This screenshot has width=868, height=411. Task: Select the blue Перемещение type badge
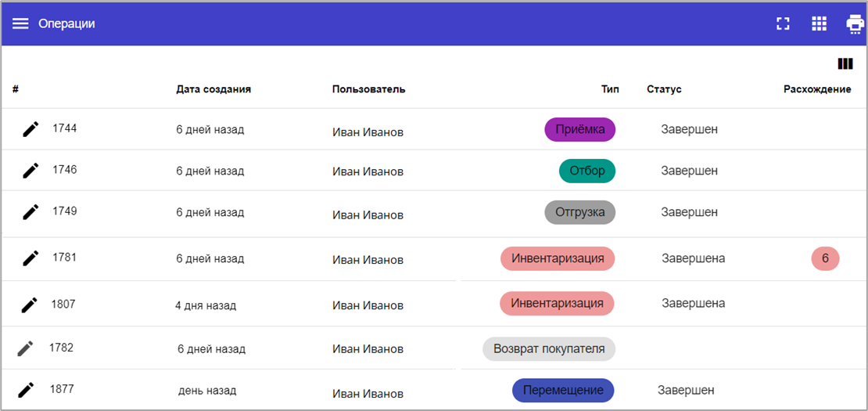pyautogui.click(x=563, y=390)
